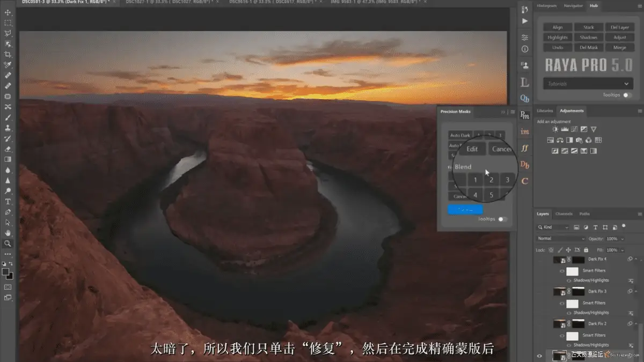644x362 pixels.
Task: Open the Kind layer filter dropdown
Action: pyautogui.click(x=554, y=227)
